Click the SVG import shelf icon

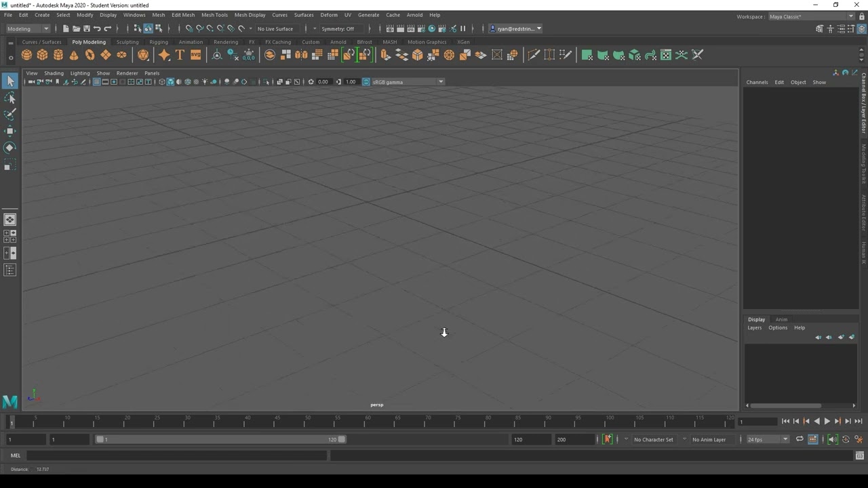(x=195, y=55)
